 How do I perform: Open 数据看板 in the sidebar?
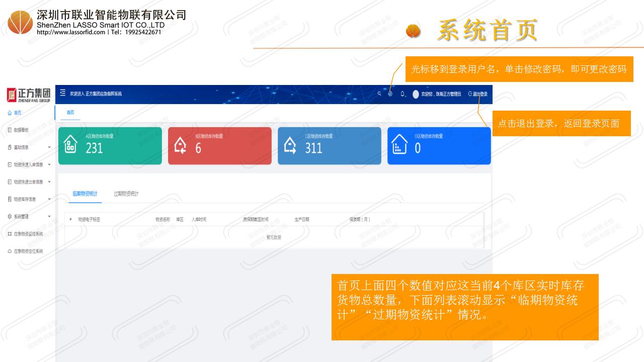coord(21,130)
